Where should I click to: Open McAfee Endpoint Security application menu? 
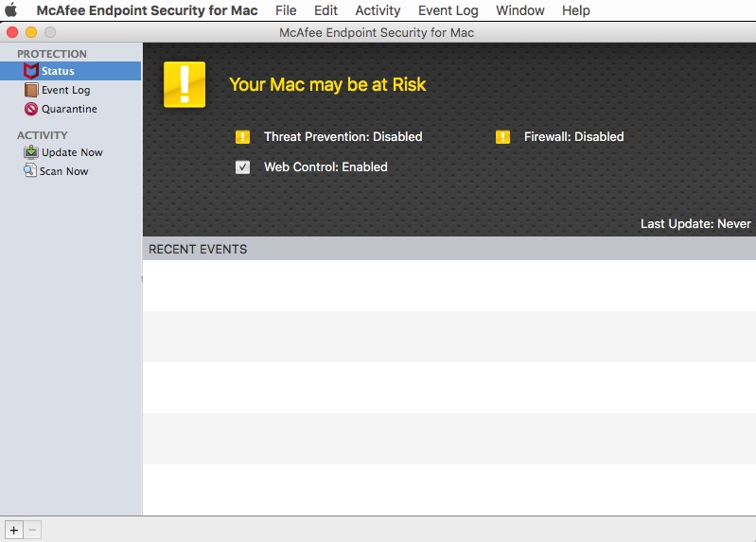(x=147, y=10)
